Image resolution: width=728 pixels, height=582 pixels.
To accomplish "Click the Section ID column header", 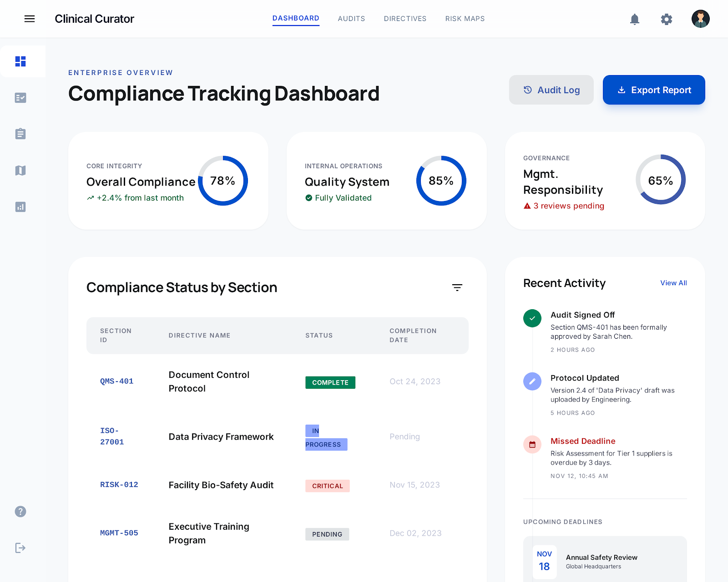I will click(x=116, y=336).
